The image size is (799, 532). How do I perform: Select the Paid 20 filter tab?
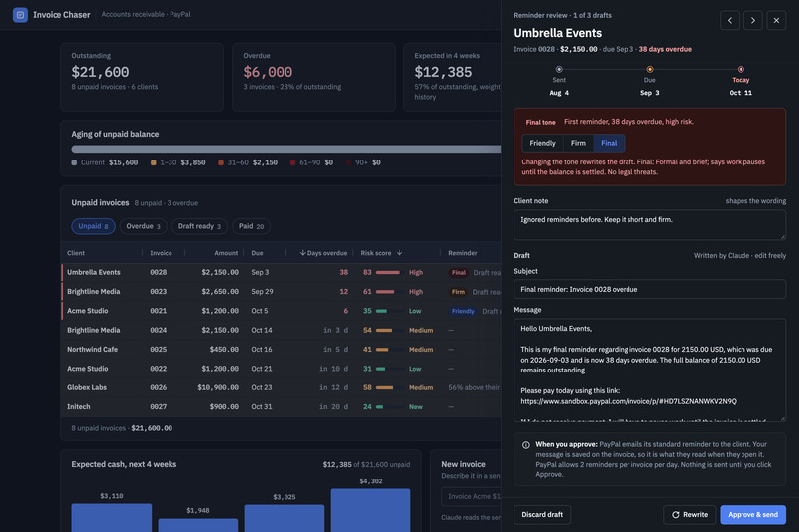point(251,226)
